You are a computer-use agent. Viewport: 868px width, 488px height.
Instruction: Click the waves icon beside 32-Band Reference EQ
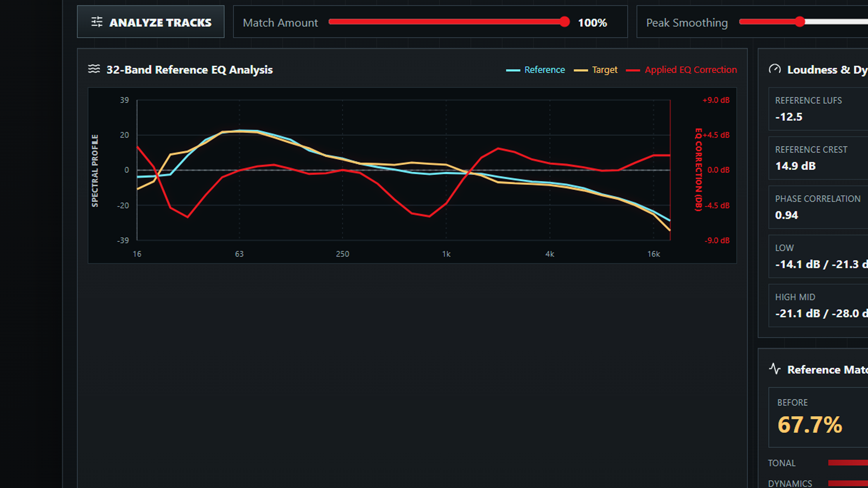[94, 69]
